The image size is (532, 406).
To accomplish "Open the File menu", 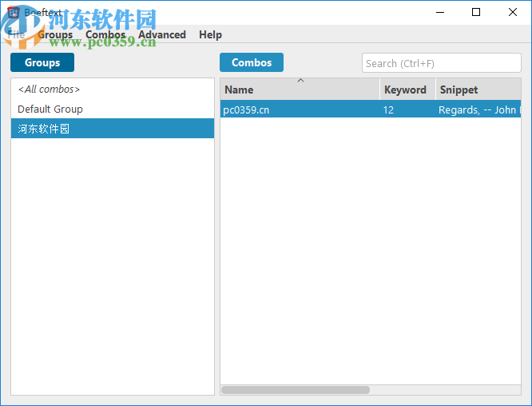I will click(16, 34).
